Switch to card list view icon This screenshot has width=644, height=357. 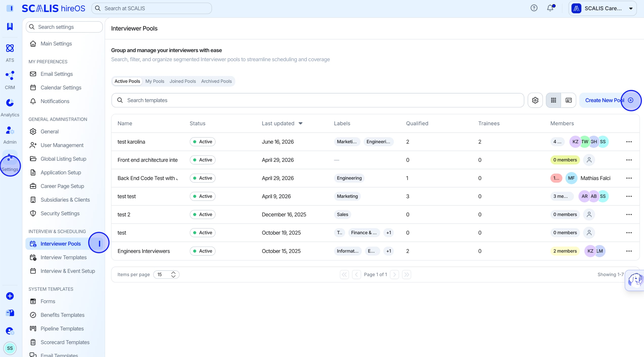[568, 100]
